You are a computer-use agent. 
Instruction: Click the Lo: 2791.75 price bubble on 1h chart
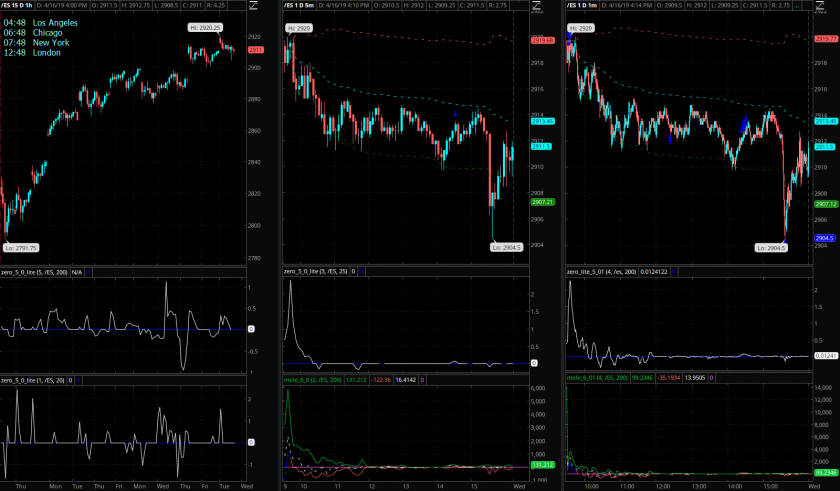pyautogui.click(x=21, y=247)
